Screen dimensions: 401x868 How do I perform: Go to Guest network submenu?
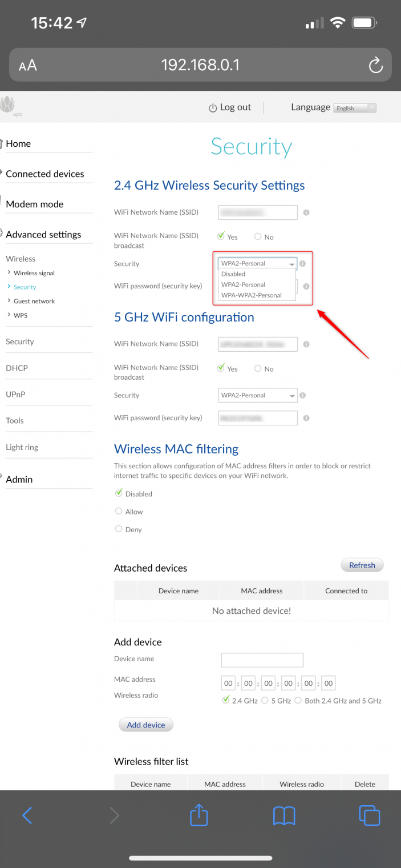point(34,301)
